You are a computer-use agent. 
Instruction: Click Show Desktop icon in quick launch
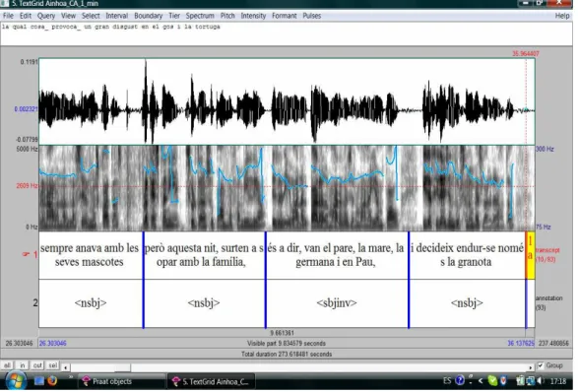[x=39, y=381]
